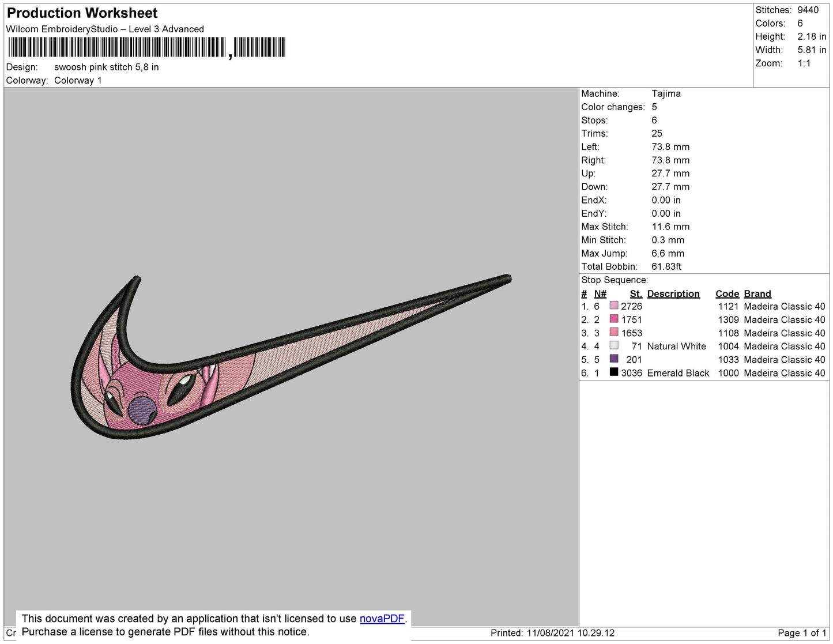
Task: Click stitch count 201 in stop sequence
Action: [x=634, y=360]
